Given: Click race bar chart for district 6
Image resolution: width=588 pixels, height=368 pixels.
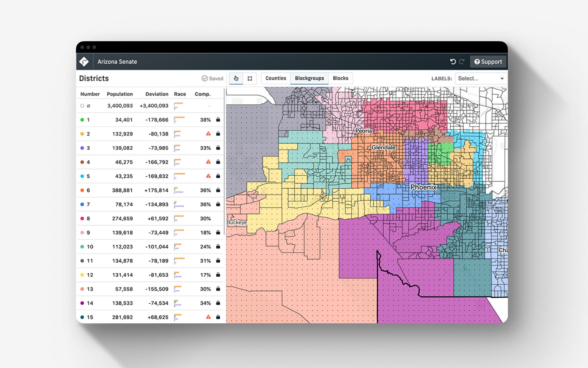Looking at the screenshot, I should pos(179,190).
